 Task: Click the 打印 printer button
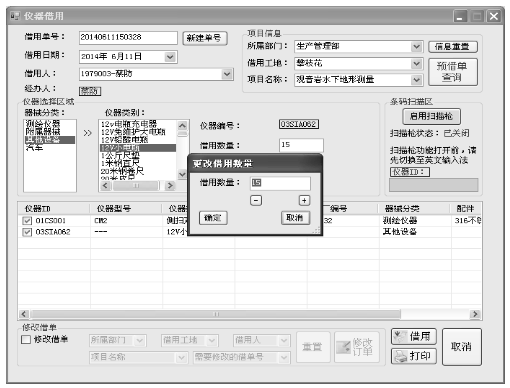(414, 356)
